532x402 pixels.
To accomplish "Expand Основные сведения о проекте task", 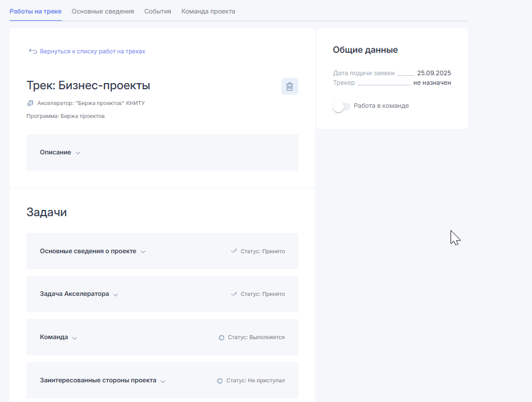I will tap(143, 252).
